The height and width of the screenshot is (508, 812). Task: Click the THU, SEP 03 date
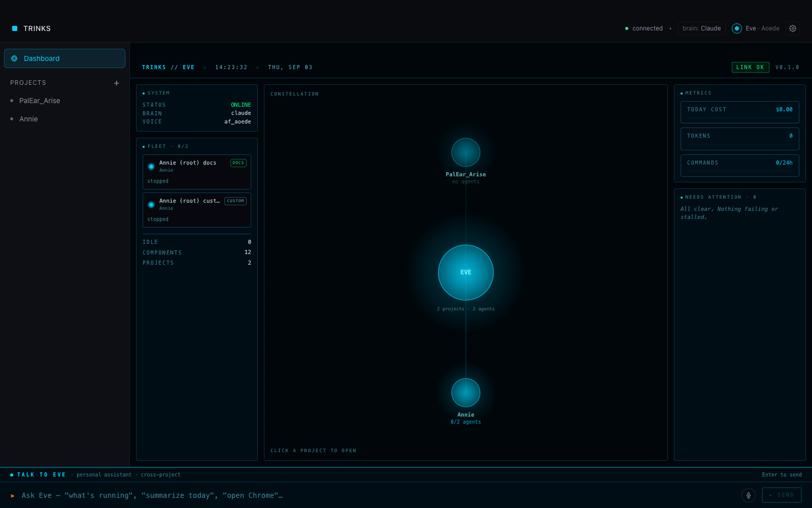290,67
